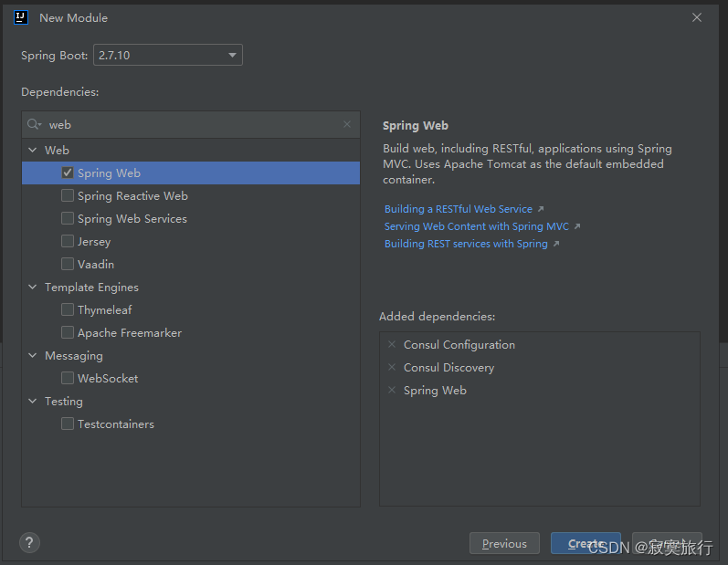Select the Testcontainers label
728x565 pixels.
pyautogui.click(x=116, y=424)
